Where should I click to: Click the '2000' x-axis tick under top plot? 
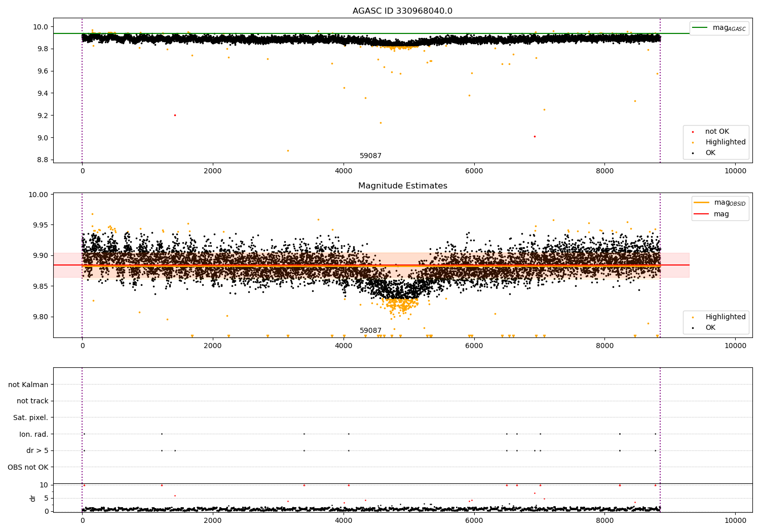(213, 171)
